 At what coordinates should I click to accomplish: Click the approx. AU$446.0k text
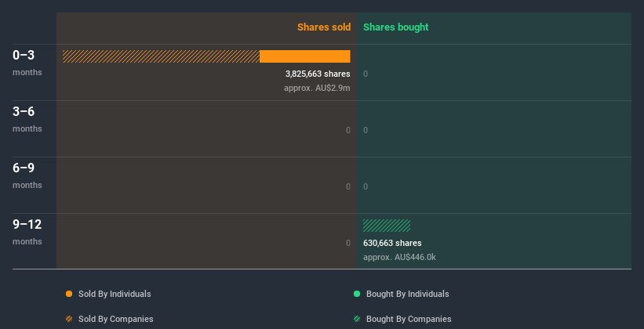[x=399, y=257]
